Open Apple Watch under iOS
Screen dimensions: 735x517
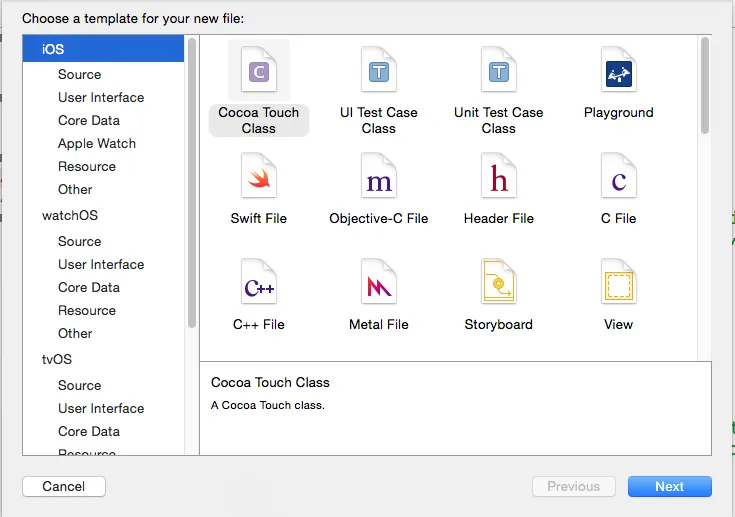(x=96, y=143)
